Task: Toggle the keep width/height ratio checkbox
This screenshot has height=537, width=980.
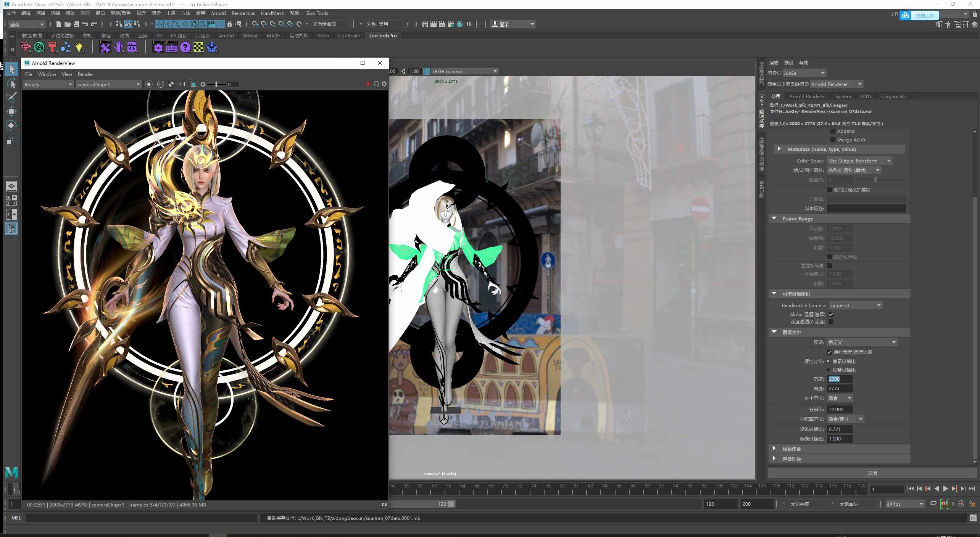Action: click(x=829, y=352)
